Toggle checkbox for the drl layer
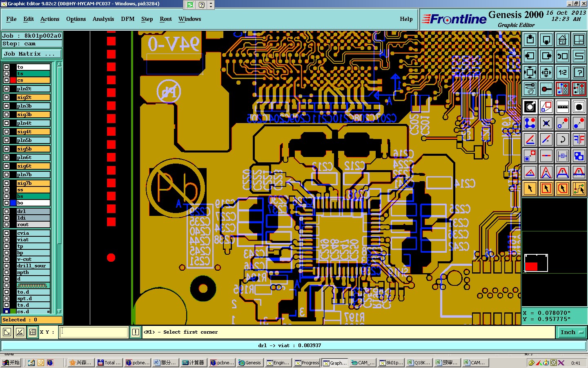This screenshot has height=368, width=588. pyautogui.click(x=7, y=211)
